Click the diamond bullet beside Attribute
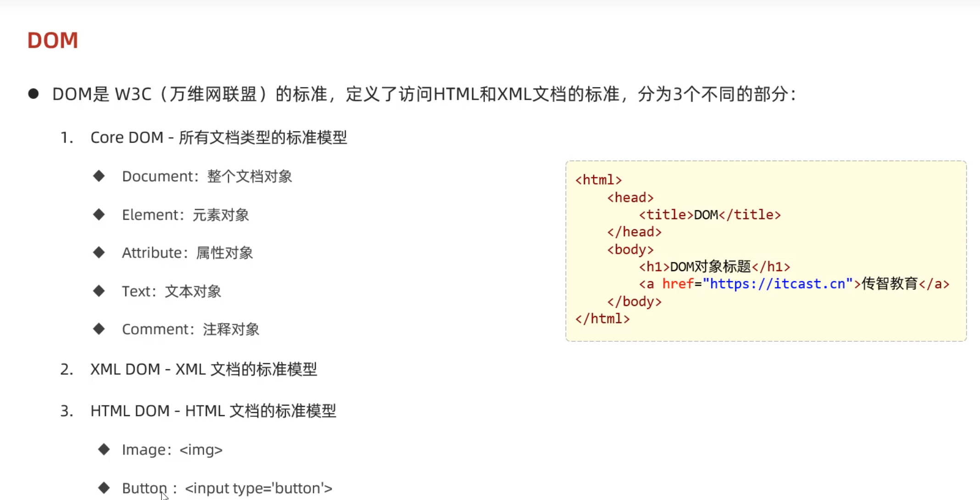980x500 pixels. tap(99, 253)
